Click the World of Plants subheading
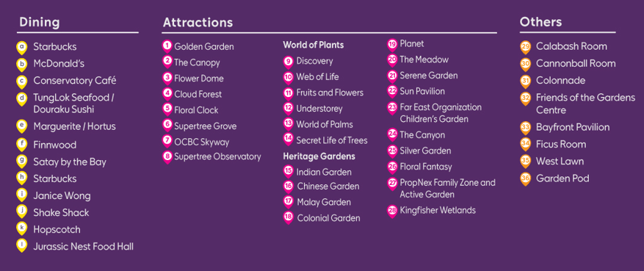The image size is (644, 271). coord(314,45)
